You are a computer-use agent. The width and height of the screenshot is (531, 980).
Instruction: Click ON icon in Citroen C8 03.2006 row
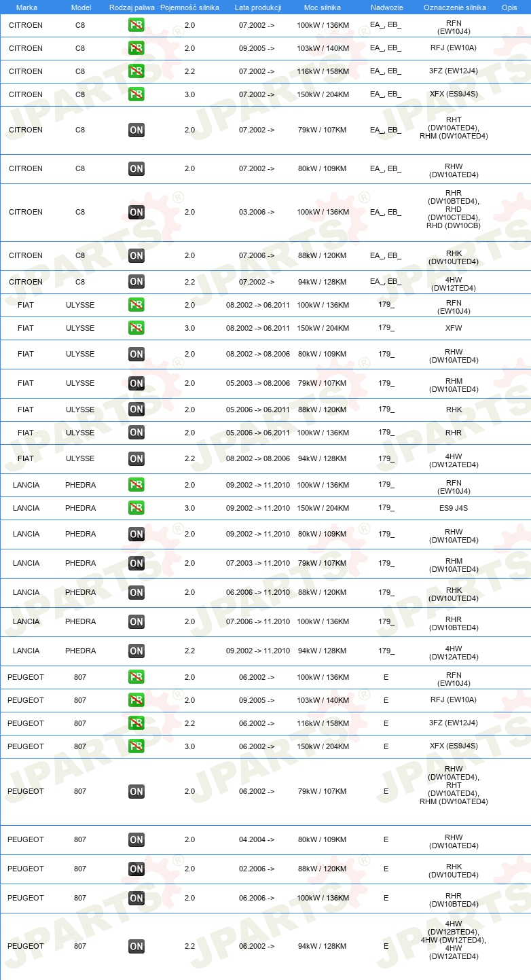pos(136,213)
